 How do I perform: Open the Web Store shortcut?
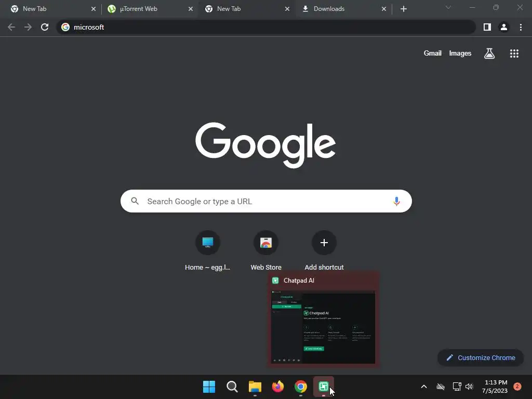[266, 251]
